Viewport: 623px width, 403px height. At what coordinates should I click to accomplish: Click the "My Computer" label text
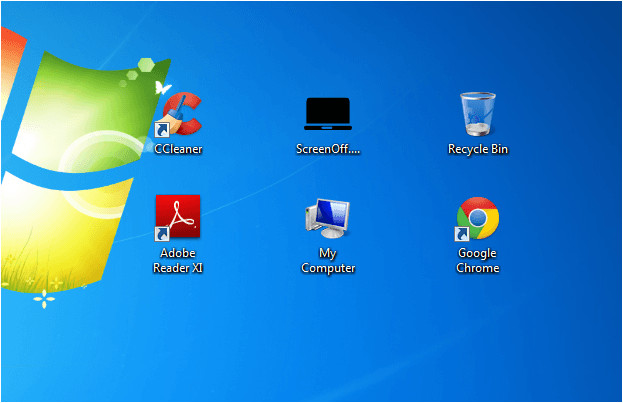(328, 260)
